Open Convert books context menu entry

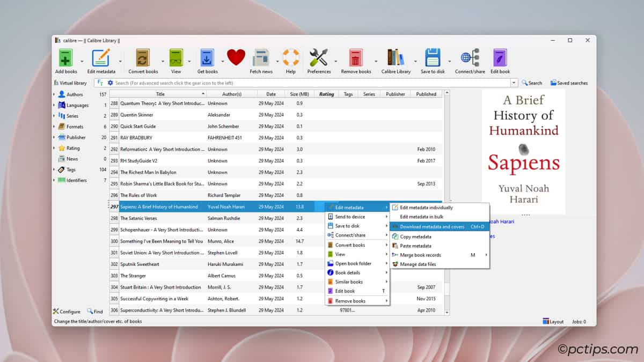[x=350, y=245]
